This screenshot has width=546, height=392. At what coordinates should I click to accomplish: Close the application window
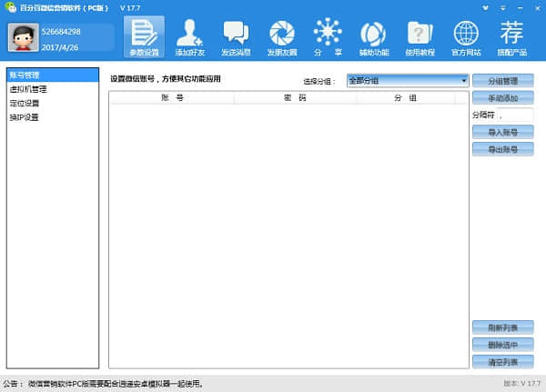click(x=537, y=7)
